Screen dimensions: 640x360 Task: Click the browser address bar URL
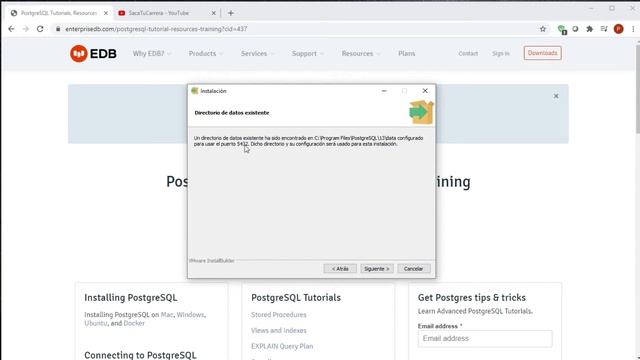(156, 29)
